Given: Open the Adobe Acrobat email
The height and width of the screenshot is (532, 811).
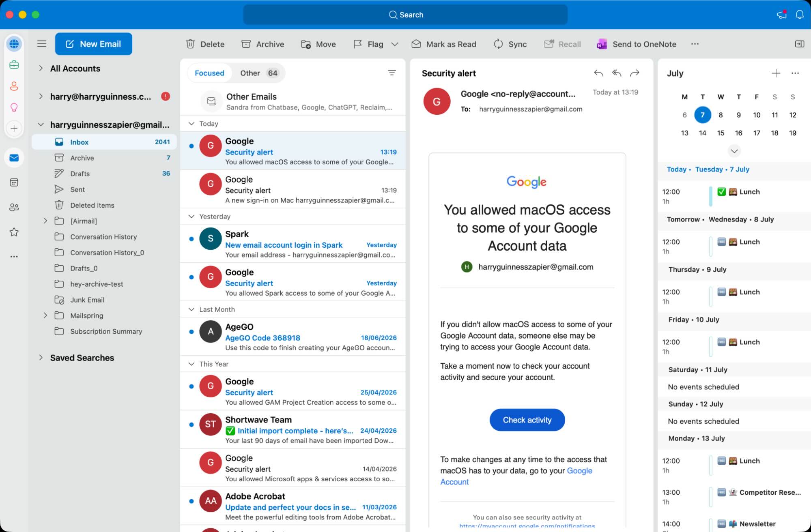Looking at the screenshot, I should 293,506.
